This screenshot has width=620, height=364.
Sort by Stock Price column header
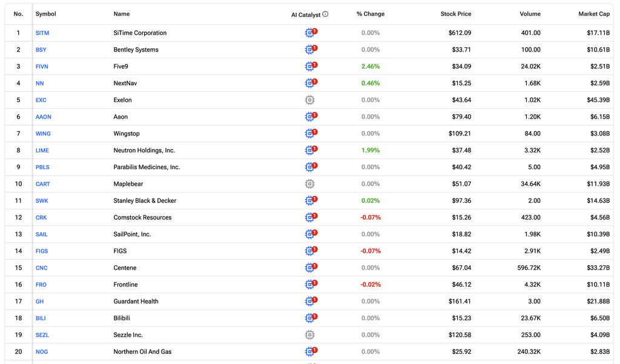point(456,14)
